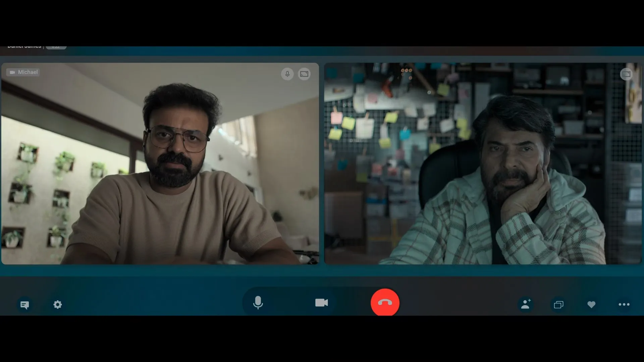Select the video feed of the man in the plaid hoodie
Image resolution: width=644 pixels, height=362 pixels.
tap(483, 164)
